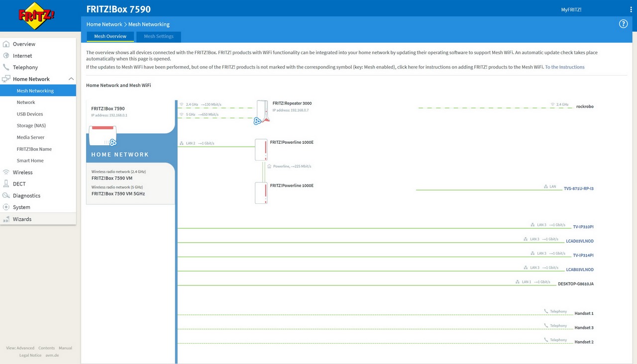The height and width of the screenshot is (364, 637).
Task: Collapse the Home Network menu chevron
Action: [x=71, y=79]
